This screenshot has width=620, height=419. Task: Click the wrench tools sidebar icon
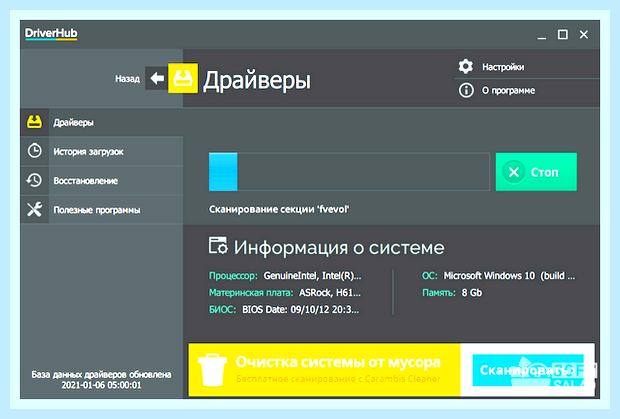click(x=34, y=210)
